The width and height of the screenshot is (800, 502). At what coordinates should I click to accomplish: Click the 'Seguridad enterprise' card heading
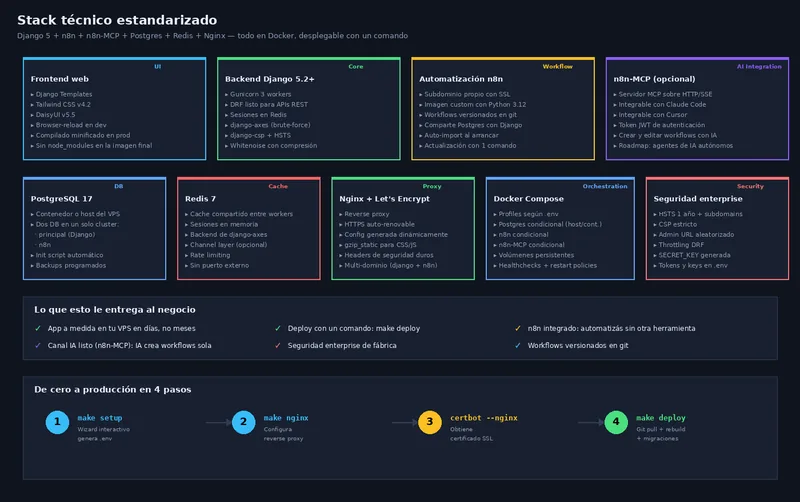tap(697, 199)
